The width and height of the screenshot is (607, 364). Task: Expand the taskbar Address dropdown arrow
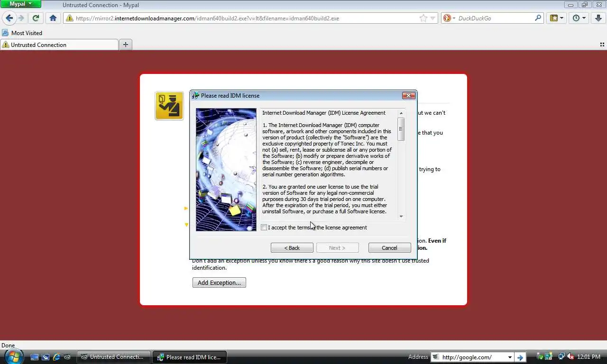pyautogui.click(x=510, y=357)
